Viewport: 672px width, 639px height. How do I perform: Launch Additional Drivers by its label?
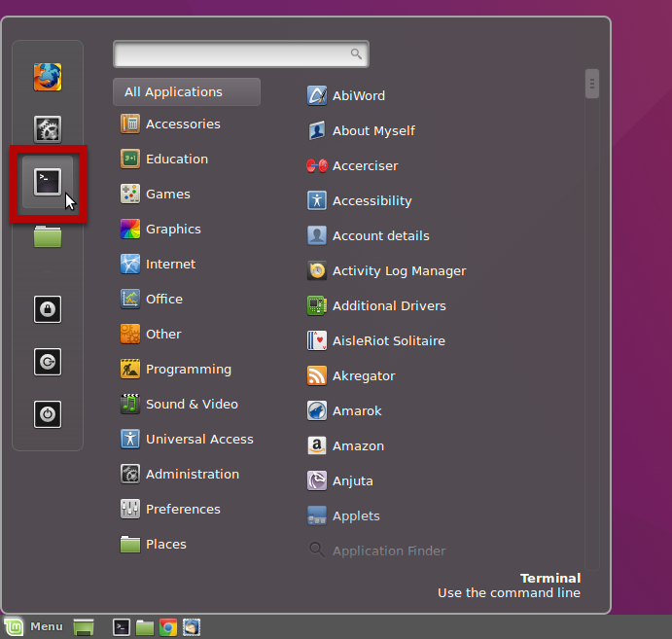click(x=389, y=306)
